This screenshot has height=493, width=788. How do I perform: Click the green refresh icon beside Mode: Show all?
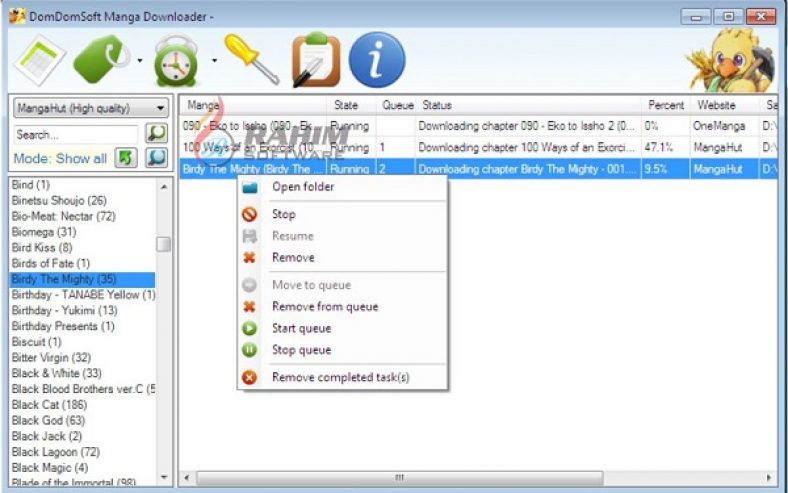(x=126, y=158)
